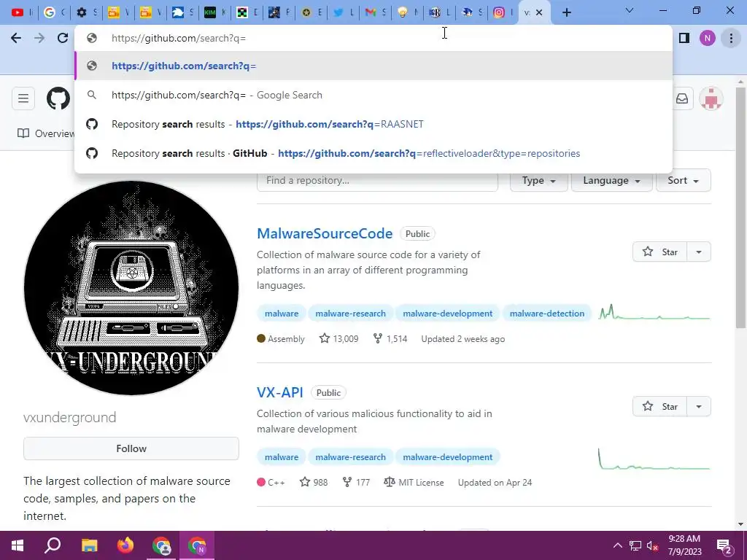Click the page vertical scrollbar thumb
Screen dimensions: 747x560
point(740,207)
